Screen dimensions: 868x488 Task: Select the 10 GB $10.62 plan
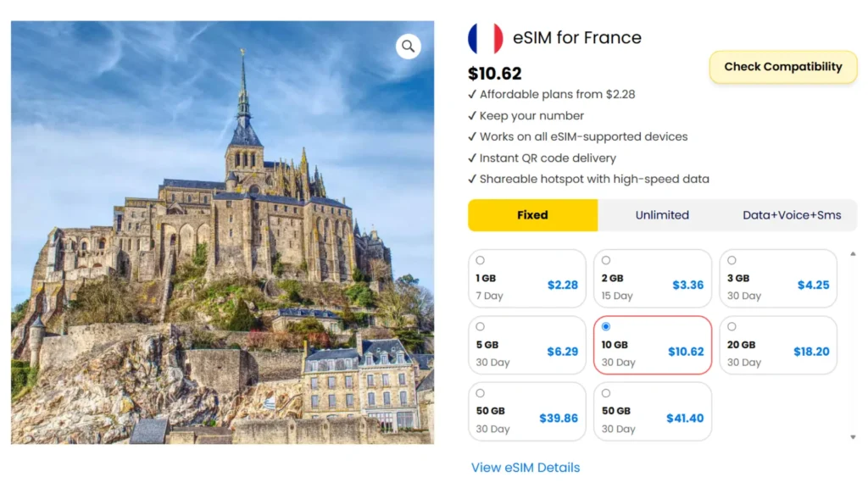click(x=652, y=345)
